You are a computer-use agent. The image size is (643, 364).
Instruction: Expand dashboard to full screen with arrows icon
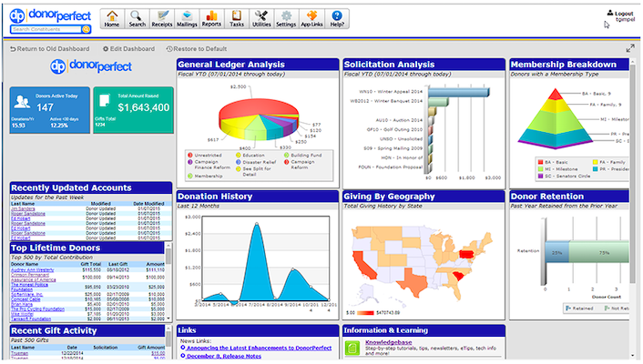630,48
